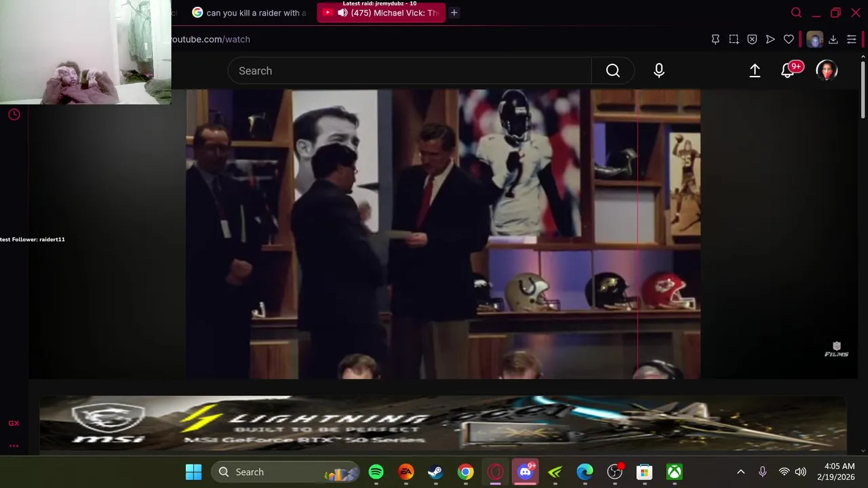Launch Spotify from the taskbar
This screenshot has width=868, height=488.
click(376, 472)
